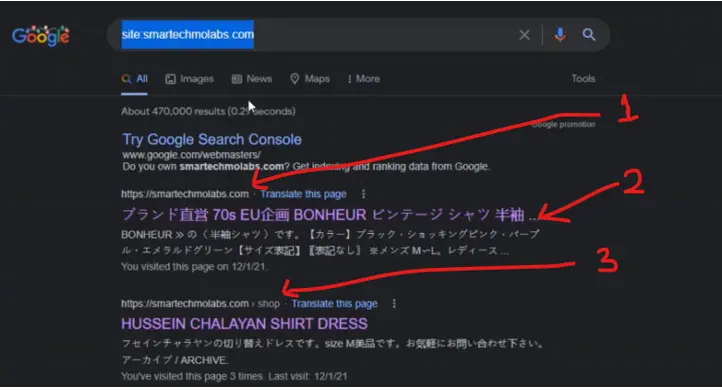Open three-dot menu for HUSSEIN CHALAYAN result

394,303
